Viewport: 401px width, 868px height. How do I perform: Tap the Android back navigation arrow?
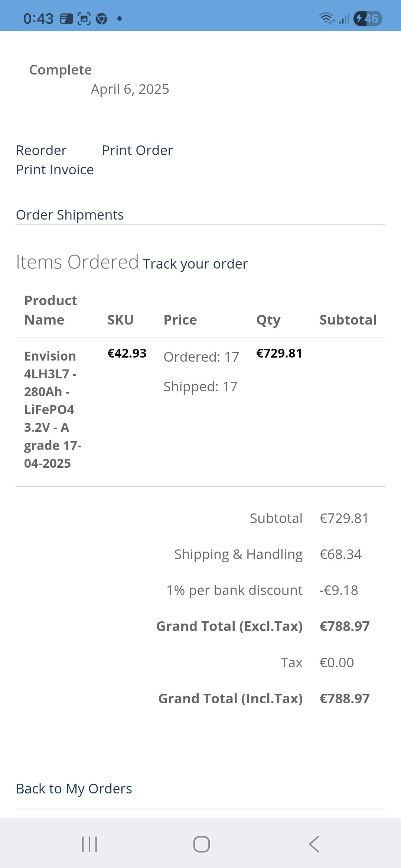[314, 844]
